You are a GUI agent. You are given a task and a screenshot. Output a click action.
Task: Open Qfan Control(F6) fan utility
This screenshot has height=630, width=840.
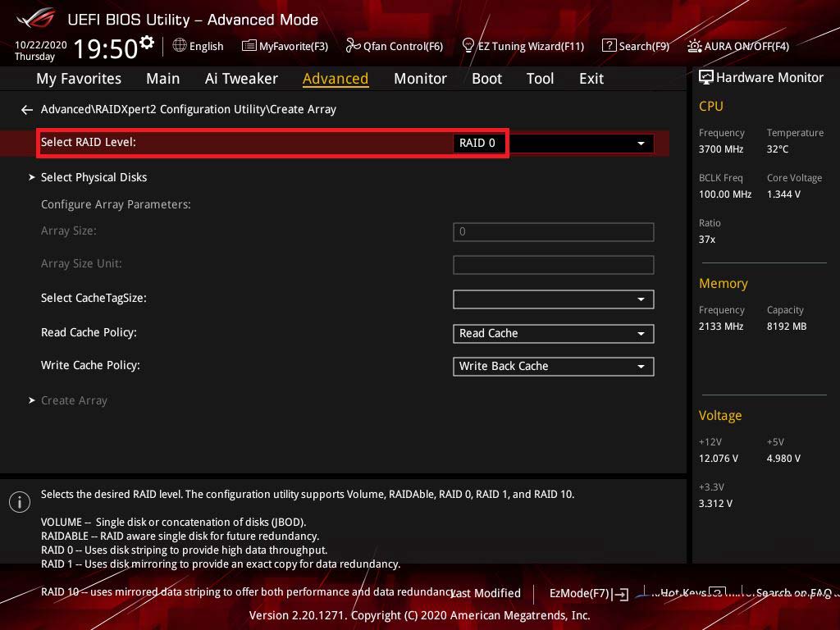tap(395, 46)
